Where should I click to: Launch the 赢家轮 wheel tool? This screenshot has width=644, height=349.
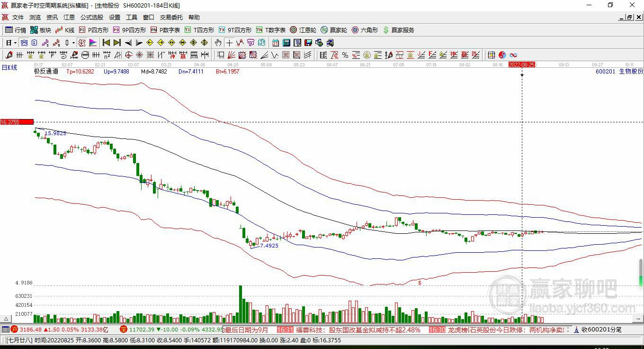tap(334, 30)
